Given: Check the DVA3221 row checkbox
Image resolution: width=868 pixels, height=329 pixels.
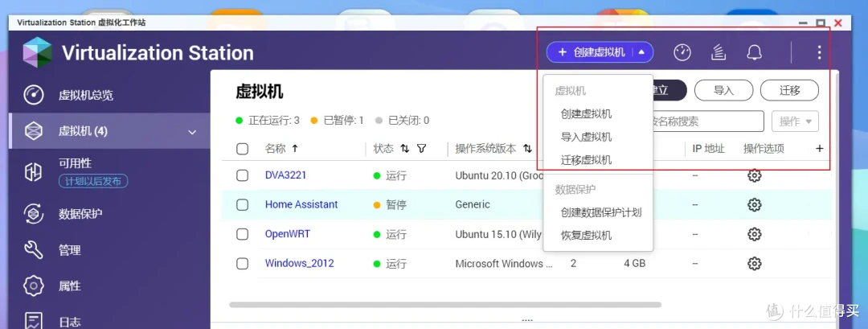Looking at the screenshot, I should pyautogui.click(x=242, y=175).
